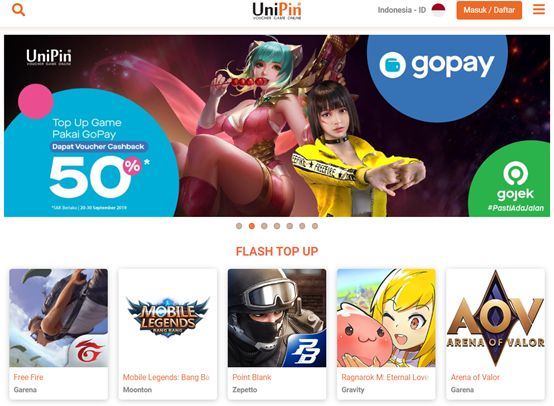554x406 pixels.
Task: Expand the Indonesia - ID region selector
Action: (411, 10)
